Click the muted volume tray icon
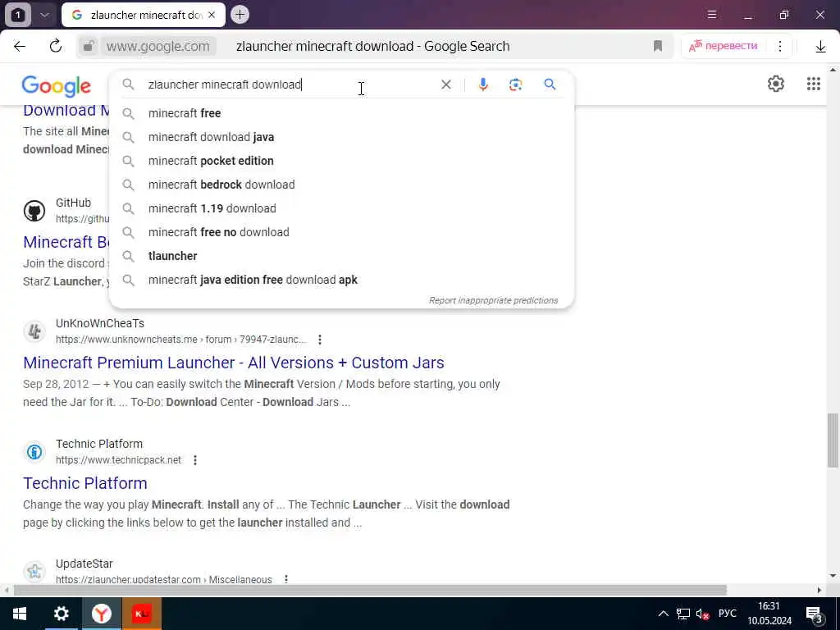 click(x=702, y=614)
